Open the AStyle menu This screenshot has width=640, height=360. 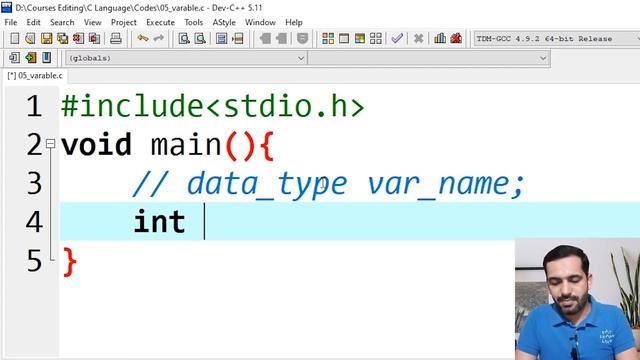(224, 22)
